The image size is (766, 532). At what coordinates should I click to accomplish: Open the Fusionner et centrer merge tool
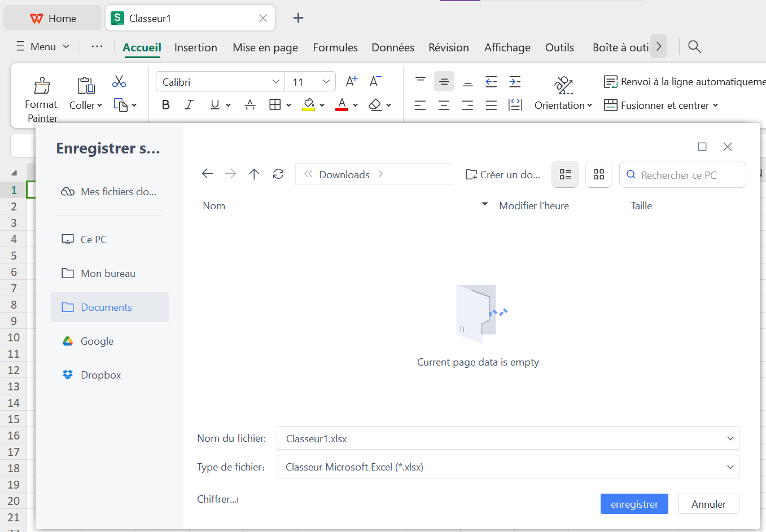tap(660, 105)
